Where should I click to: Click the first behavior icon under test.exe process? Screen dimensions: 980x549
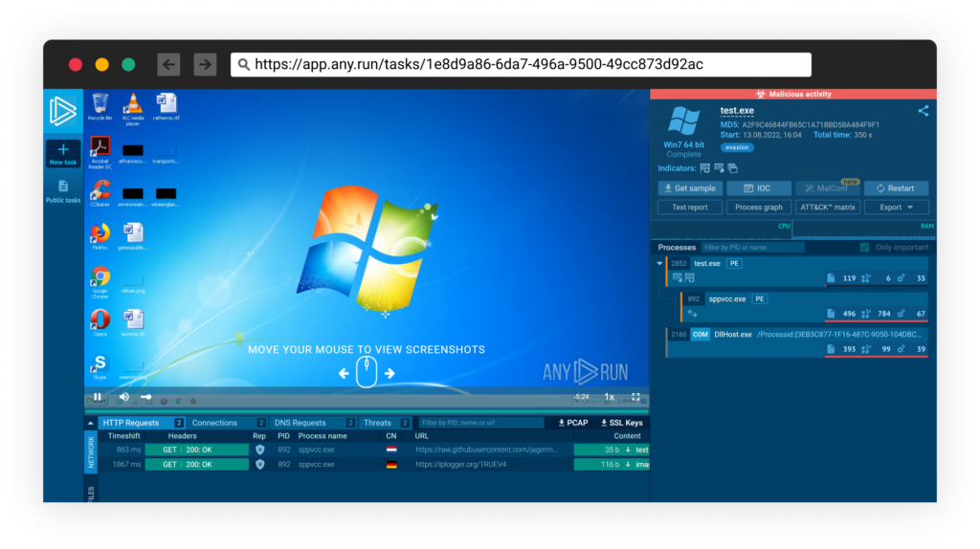click(x=677, y=278)
